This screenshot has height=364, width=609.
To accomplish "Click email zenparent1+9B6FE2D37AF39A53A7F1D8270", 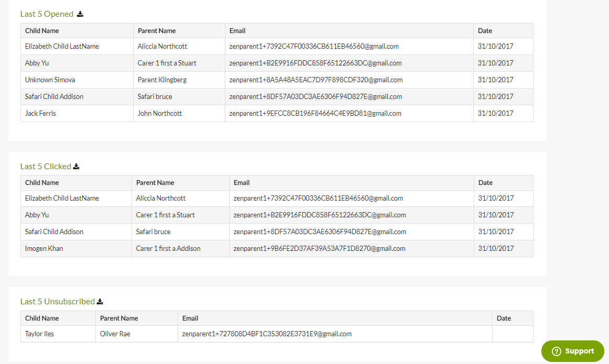I will pos(319,248).
